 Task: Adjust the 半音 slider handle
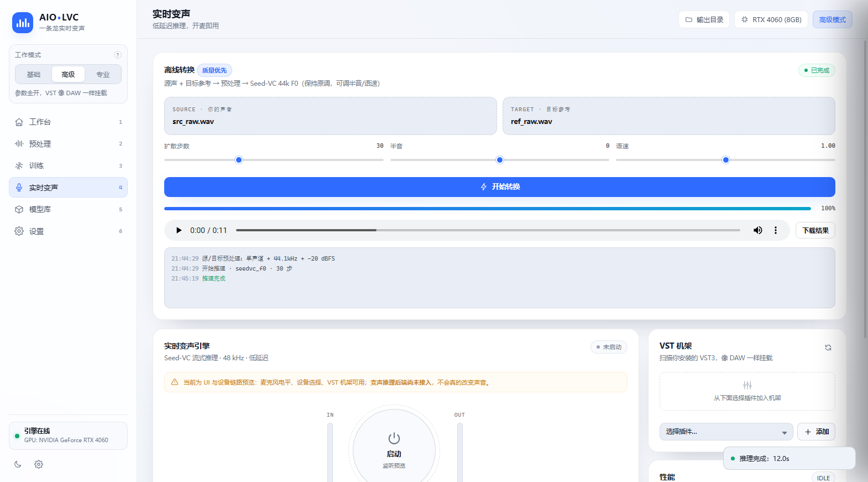pyautogui.click(x=500, y=160)
